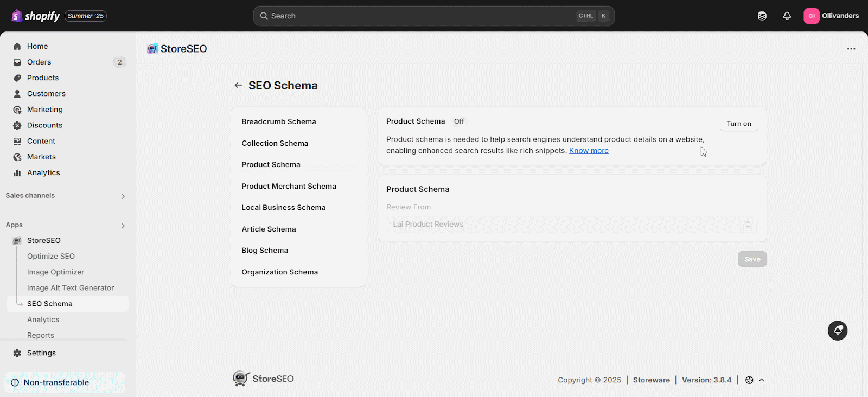
Task: Select Product Schema in the schema list
Action: (271, 165)
